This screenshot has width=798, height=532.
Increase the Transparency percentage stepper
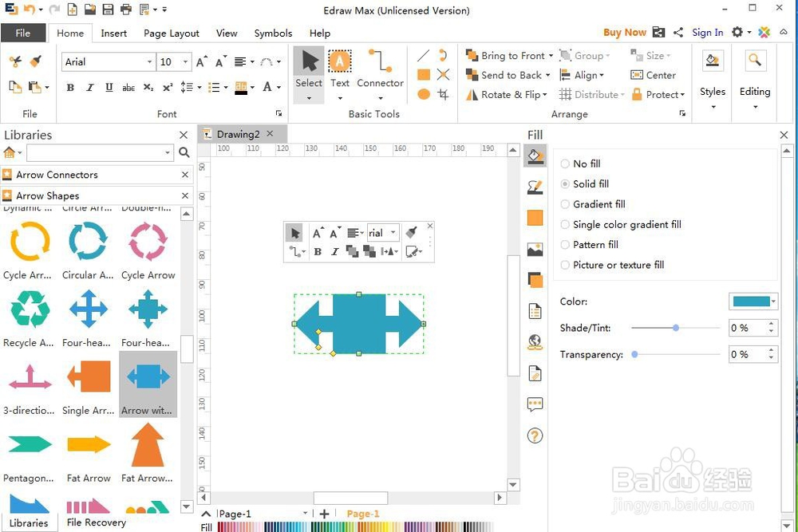click(772, 350)
